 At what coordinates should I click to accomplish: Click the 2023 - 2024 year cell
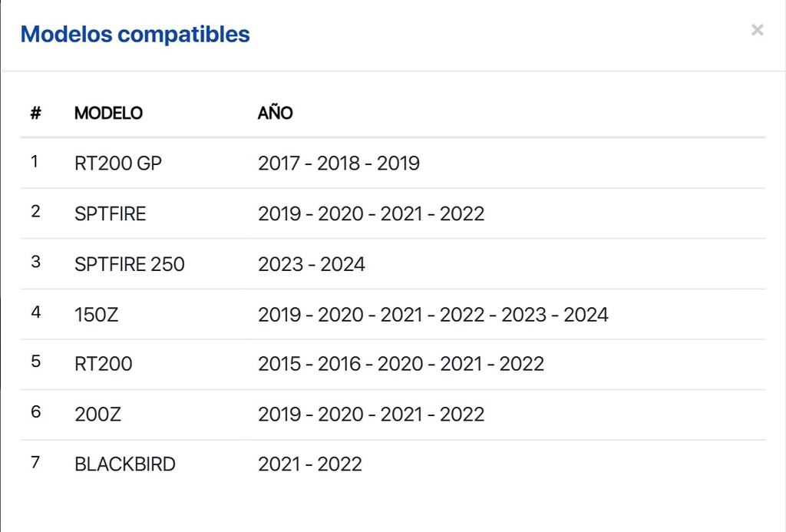(311, 264)
